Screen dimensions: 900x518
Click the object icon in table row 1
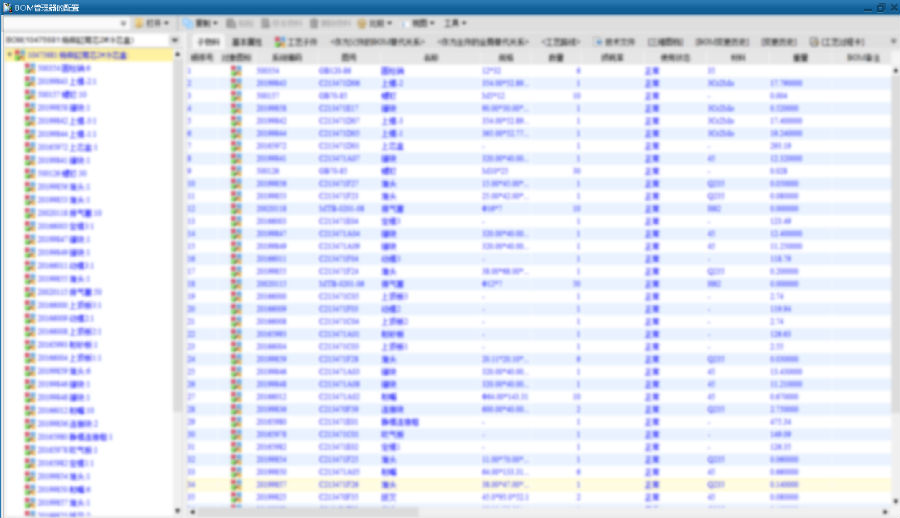click(236, 71)
